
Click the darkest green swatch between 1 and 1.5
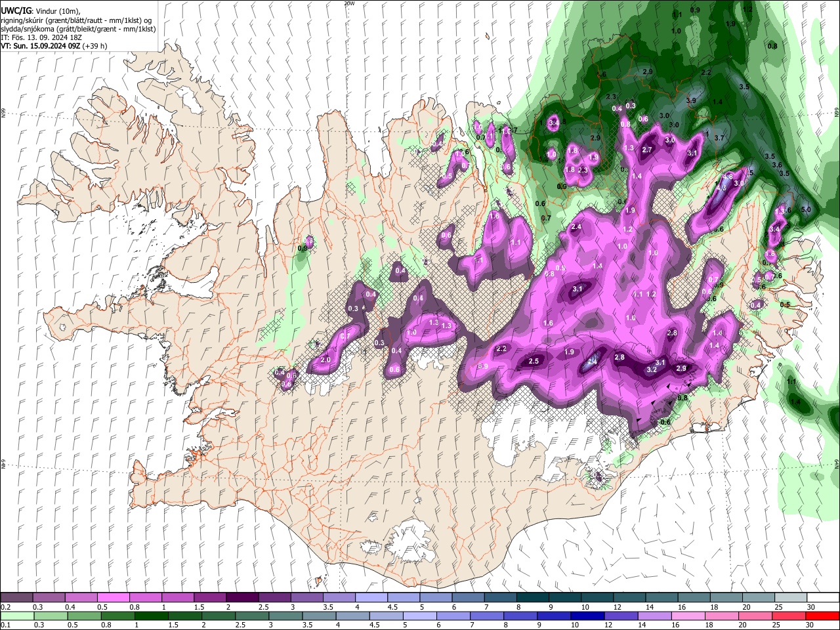150,616
